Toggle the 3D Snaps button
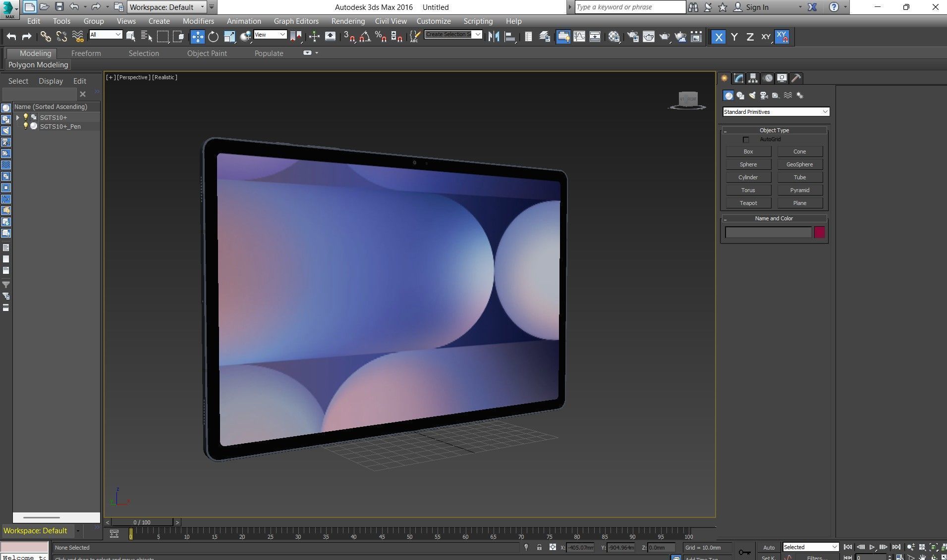 pos(349,36)
